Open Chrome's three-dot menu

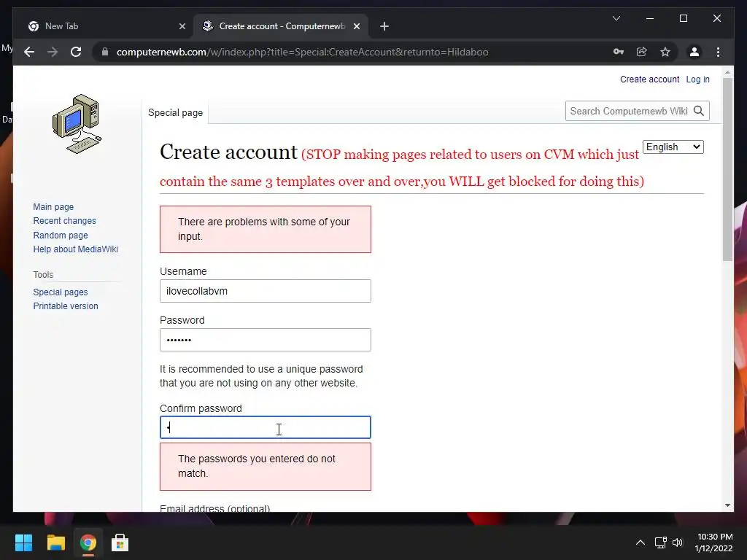[718, 52]
